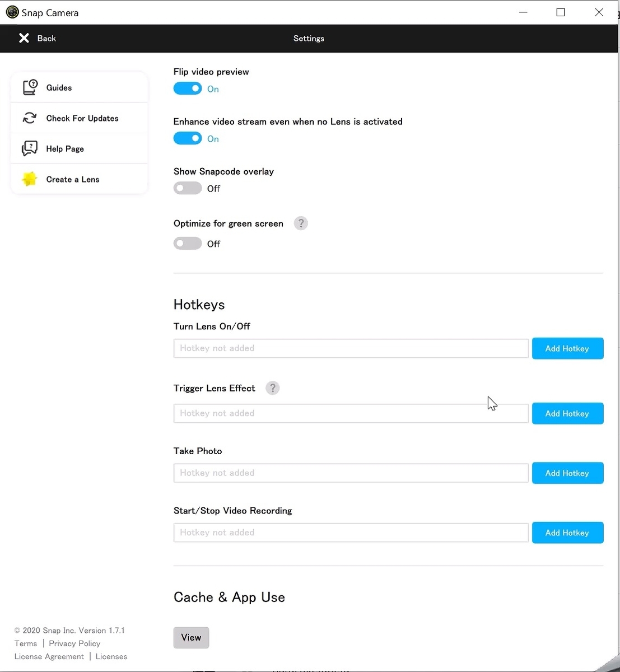This screenshot has height=672, width=620.
Task: Click the 2020 Snap Inc. Version 1.7.1 text
Action: pyautogui.click(x=69, y=631)
